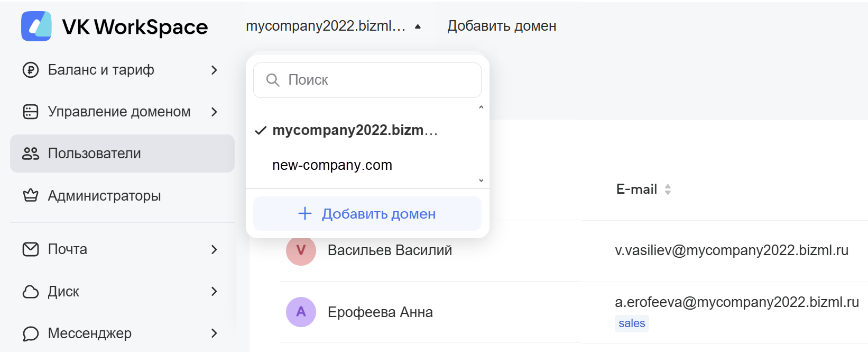Collapse the mycompany2022 domain selector dropdown
This screenshot has height=352, width=868.
pos(418,26)
